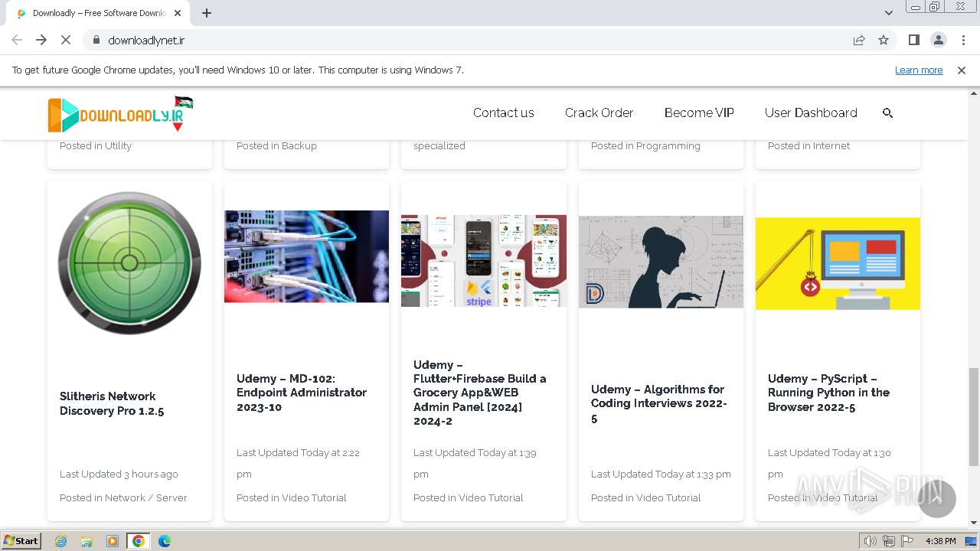Click the Network / Server category link
The image size is (980, 551).
(145, 497)
